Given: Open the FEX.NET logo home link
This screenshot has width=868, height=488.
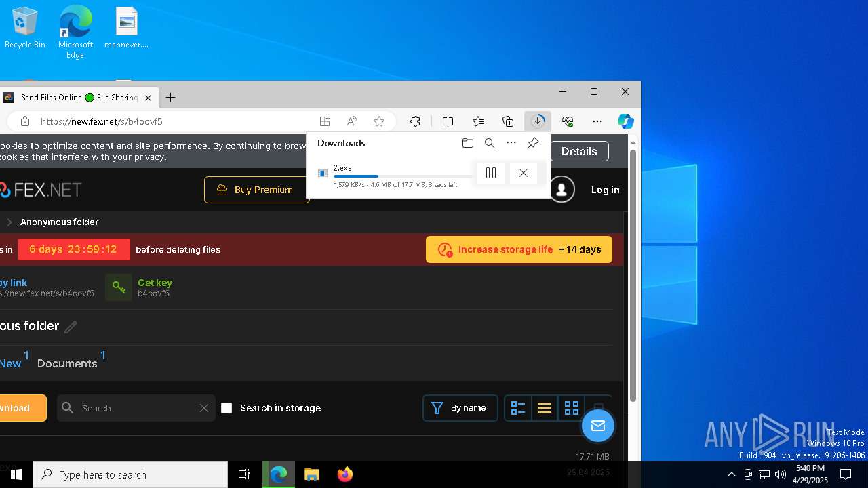Looking at the screenshot, I should click(x=41, y=190).
